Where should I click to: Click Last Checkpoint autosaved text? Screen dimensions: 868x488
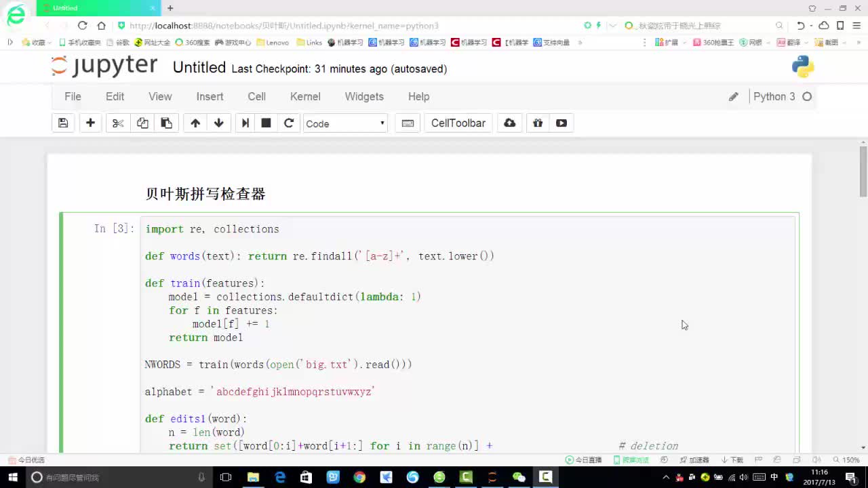pos(339,69)
